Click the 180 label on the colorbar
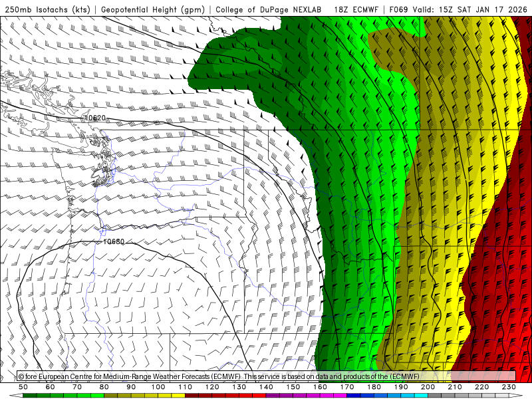 coord(374,387)
